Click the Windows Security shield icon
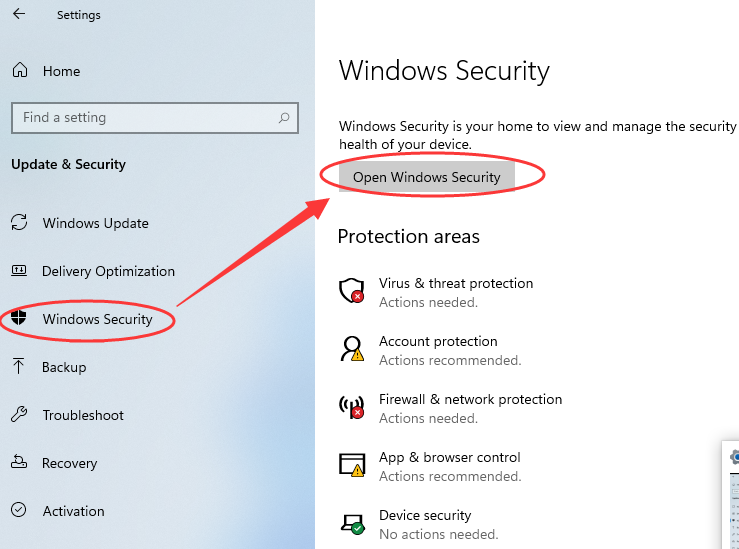Image resolution: width=739 pixels, height=549 pixels. pos(19,319)
